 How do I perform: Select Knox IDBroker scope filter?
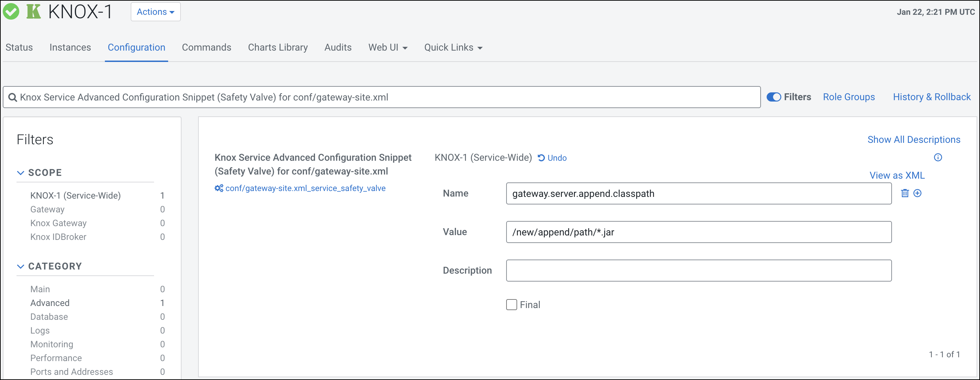point(58,237)
